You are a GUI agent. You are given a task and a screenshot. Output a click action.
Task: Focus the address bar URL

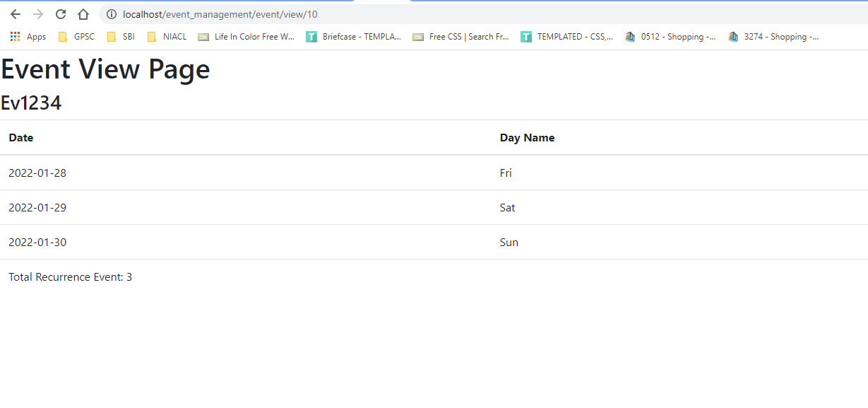220,14
